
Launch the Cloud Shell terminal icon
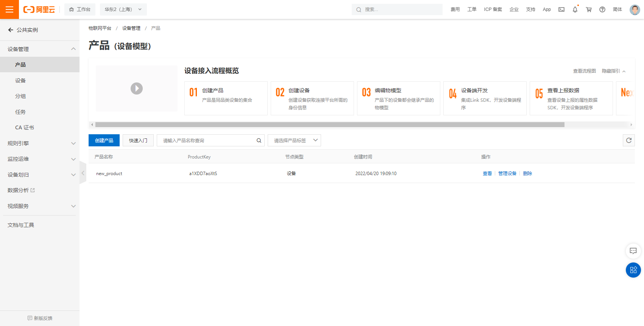click(561, 9)
